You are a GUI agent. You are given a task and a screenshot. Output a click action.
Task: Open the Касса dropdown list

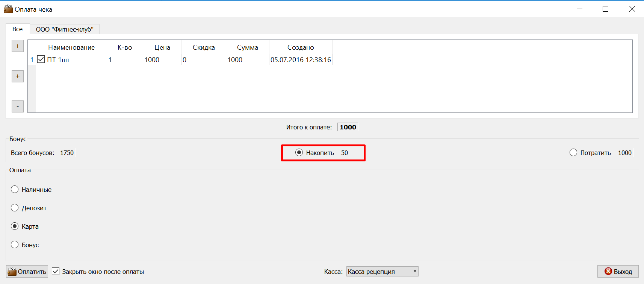[382, 271]
